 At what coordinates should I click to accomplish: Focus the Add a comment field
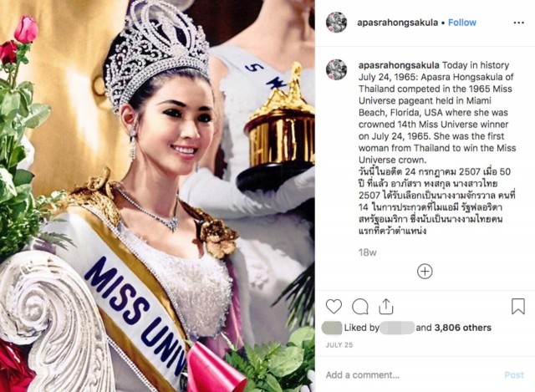click(x=410, y=375)
